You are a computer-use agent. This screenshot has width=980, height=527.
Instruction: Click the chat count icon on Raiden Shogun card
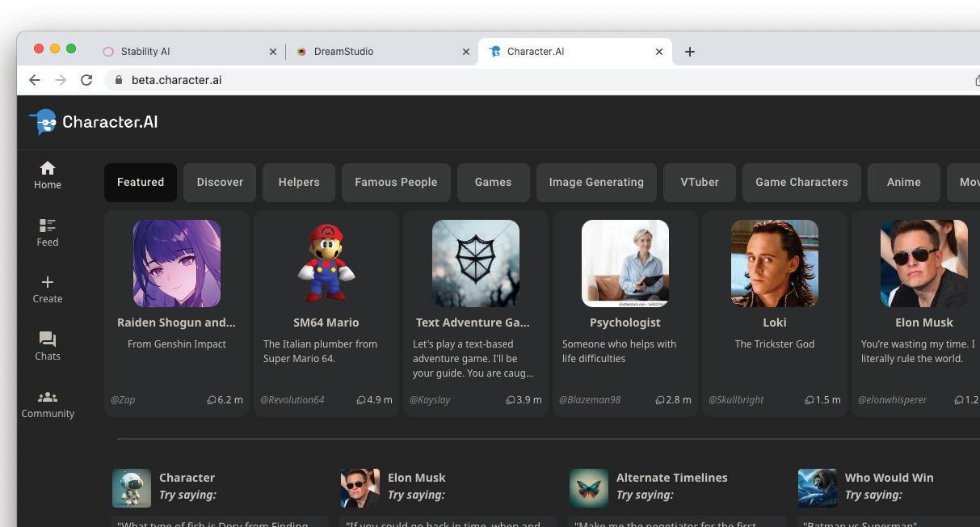(x=212, y=400)
